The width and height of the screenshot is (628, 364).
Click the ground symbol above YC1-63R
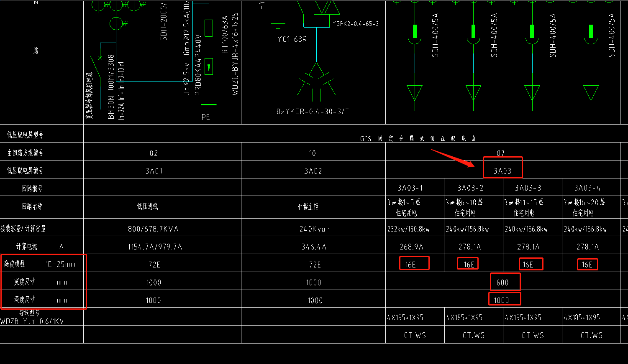(278, 23)
